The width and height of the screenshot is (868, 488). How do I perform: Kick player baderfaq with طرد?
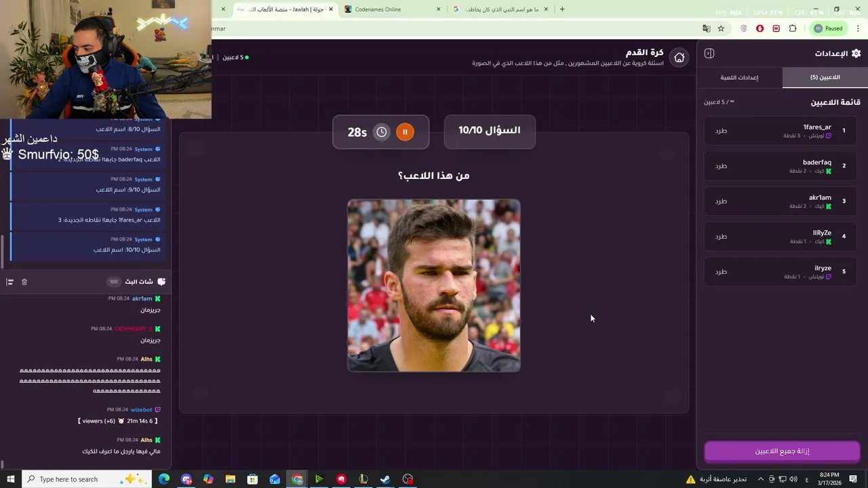[721, 166]
